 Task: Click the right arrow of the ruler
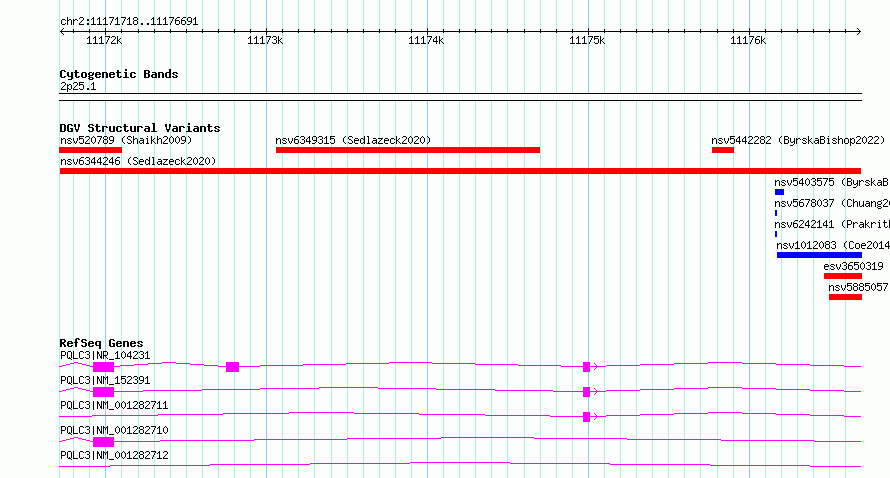tap(859, 32)
